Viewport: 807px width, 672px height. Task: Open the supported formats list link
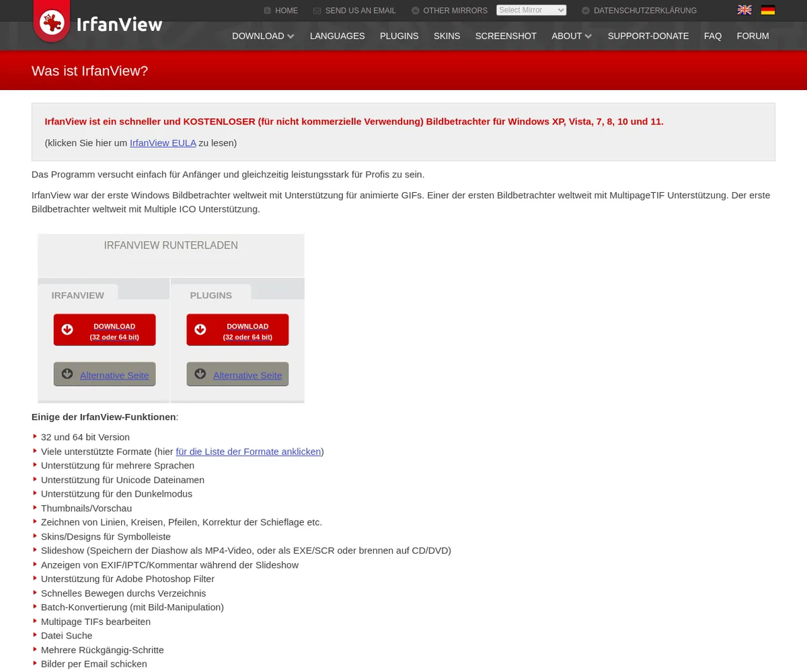click(x=248, y=452)
